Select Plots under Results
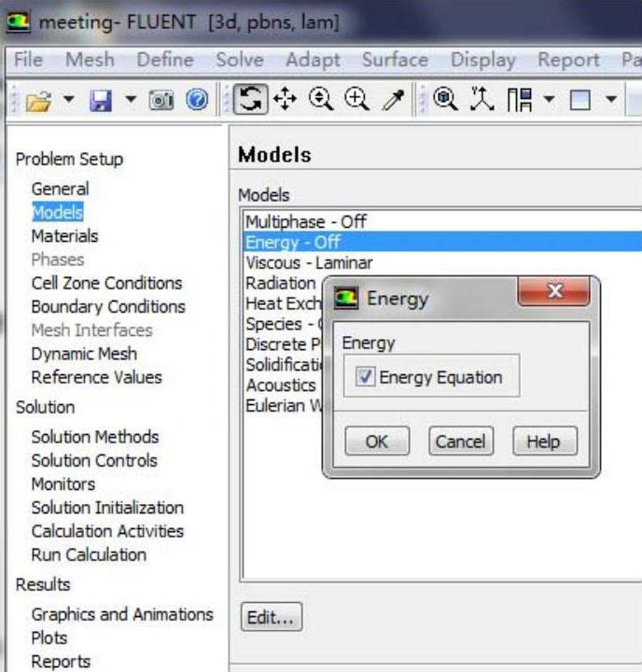642x672 pixels. click(x=49, y=637)
